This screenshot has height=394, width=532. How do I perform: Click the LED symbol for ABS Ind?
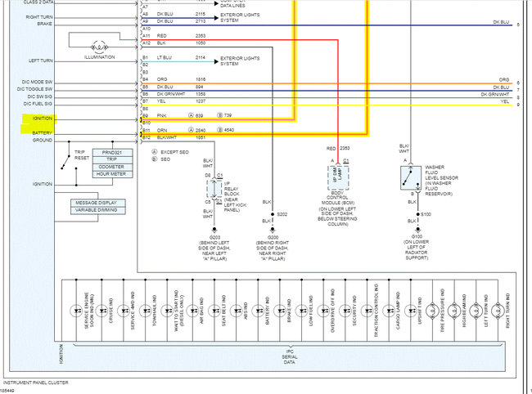coord(237,311)
